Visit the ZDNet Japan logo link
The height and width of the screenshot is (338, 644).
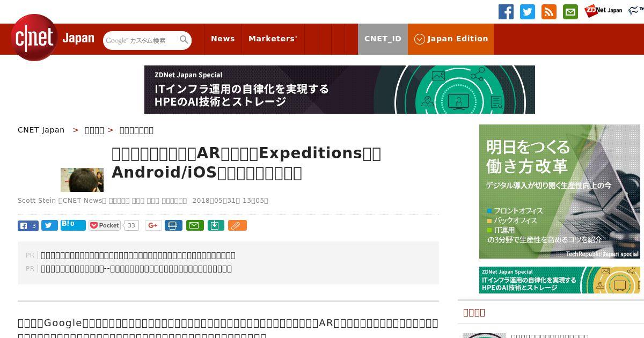click(x=603, y=11)
